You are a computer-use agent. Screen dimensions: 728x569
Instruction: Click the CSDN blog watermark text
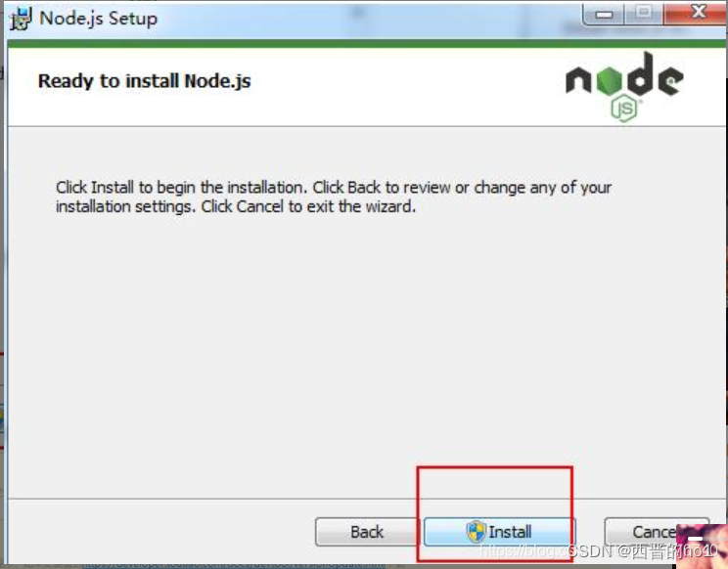coord(599,551)
